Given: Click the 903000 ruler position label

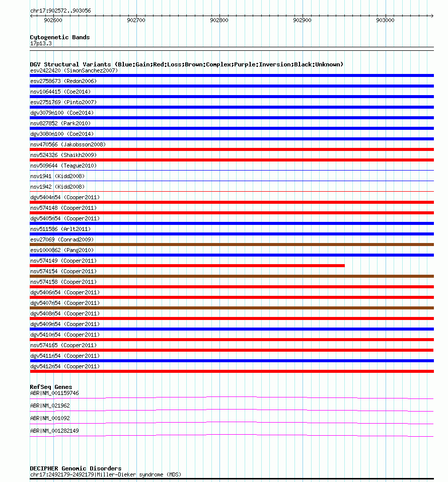Looking at the screenshot, I should [385, 20].
